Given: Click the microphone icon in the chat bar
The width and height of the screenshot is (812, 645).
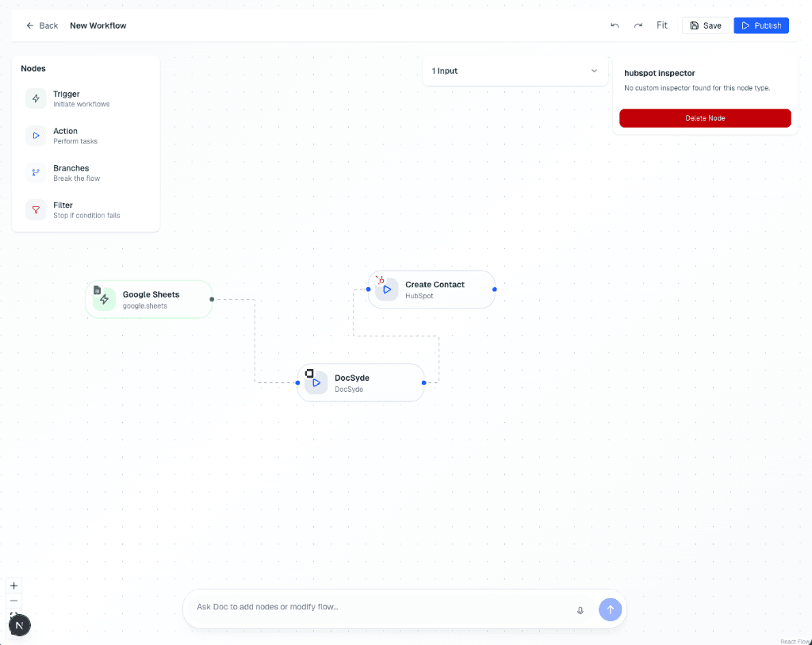Looking at the screenshot, I should [580, 609].
